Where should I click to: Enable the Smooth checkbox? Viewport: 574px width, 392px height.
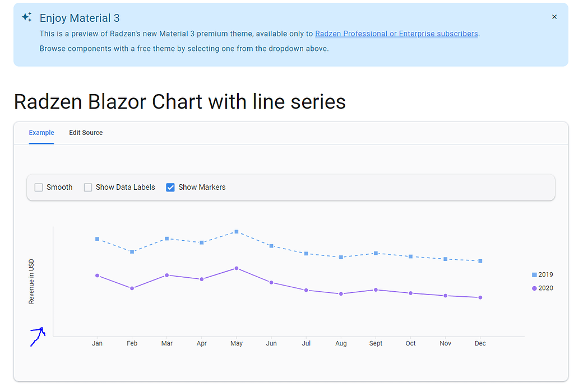pyautogui.click(x=38, y=187)
